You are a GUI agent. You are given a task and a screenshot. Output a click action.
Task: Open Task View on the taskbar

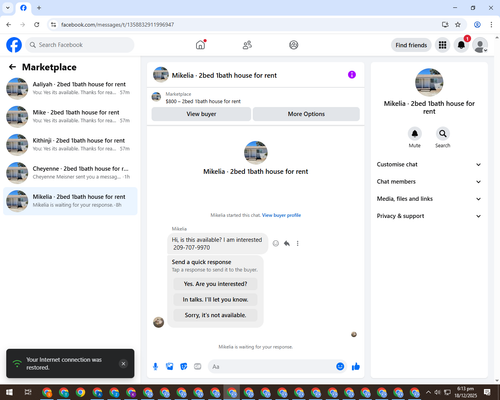28,392
